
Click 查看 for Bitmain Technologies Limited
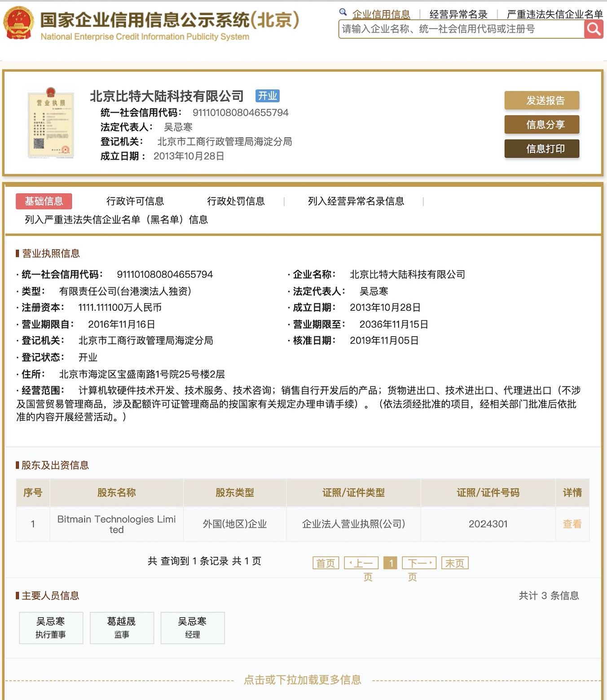[x=572, y=524]
